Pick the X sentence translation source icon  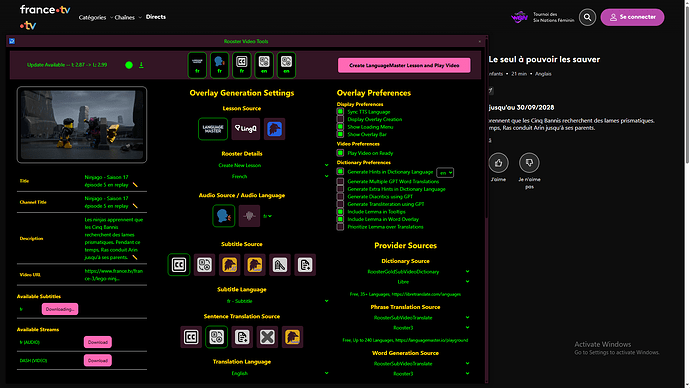pos(267,337)
